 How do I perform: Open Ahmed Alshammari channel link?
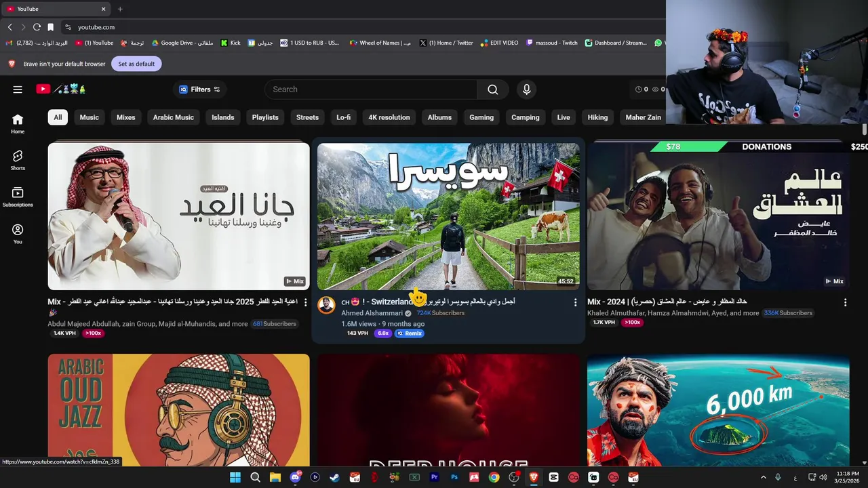tap(372, 313)
